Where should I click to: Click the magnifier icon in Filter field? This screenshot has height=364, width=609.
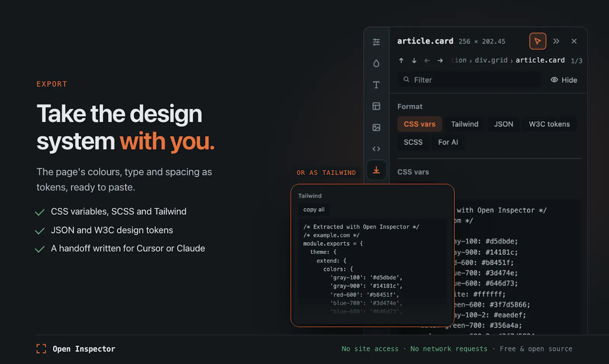coord(407,79)
